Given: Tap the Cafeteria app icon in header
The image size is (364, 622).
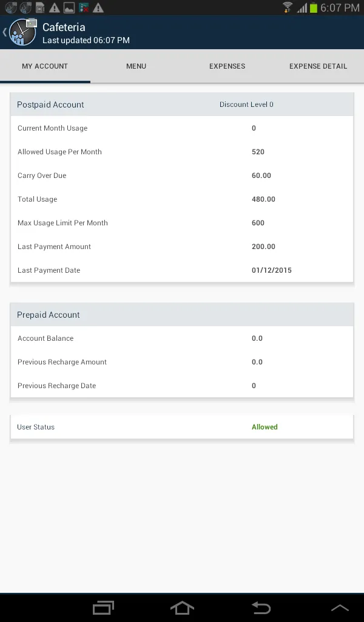Looking at the screenshot, I should pyautogui.click(x=23, y=32).
